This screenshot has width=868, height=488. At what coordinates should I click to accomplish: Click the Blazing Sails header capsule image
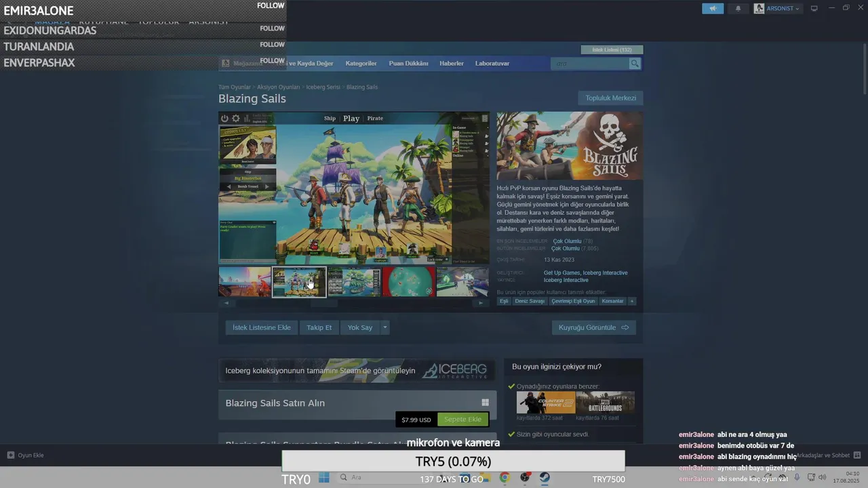pyautogui.click(x=570, y=146)
